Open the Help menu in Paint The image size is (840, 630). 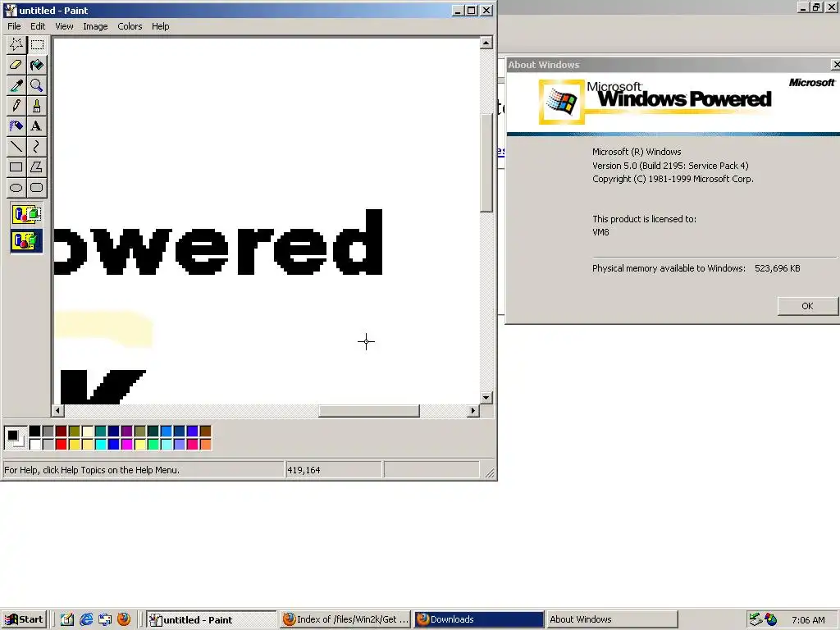[160, 26]
